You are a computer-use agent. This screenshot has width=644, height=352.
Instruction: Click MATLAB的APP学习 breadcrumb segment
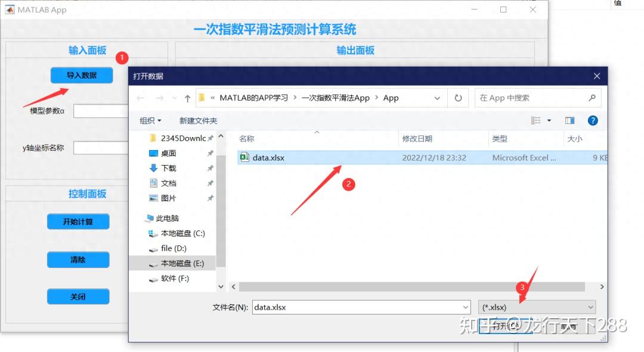pyautogui.click(x=254, y=98)
